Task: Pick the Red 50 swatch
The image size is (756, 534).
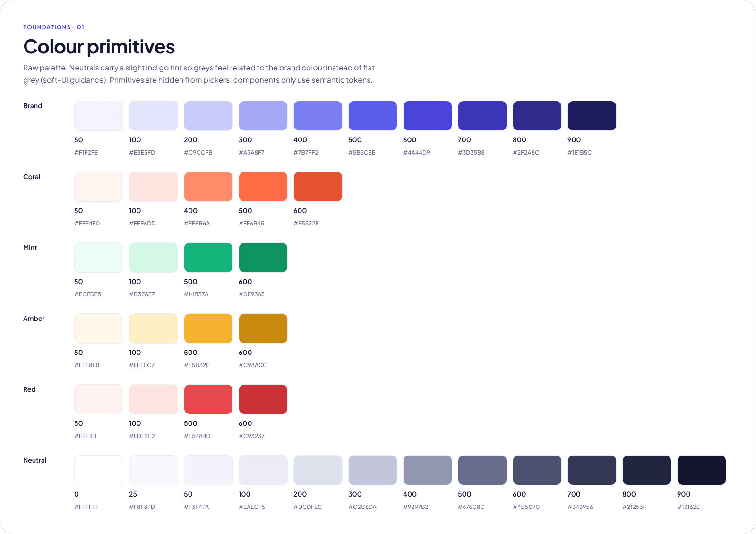Action: [x=99, y=399]
